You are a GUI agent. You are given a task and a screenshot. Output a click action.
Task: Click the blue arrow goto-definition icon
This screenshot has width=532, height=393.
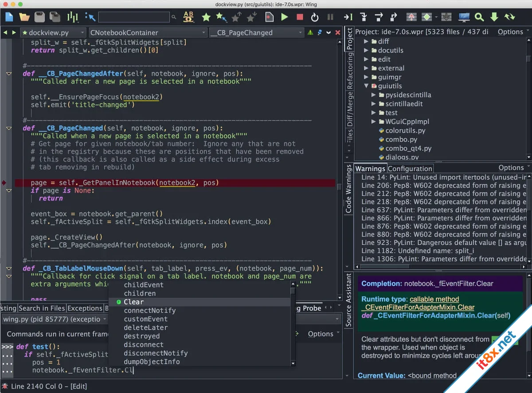click(x=90, y=17)
